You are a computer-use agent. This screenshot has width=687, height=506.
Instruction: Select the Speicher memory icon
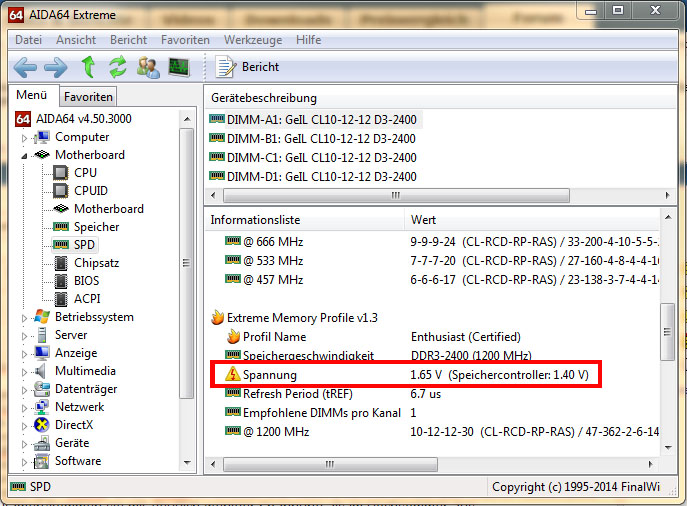pyautogui.click(x=61, y=226)
